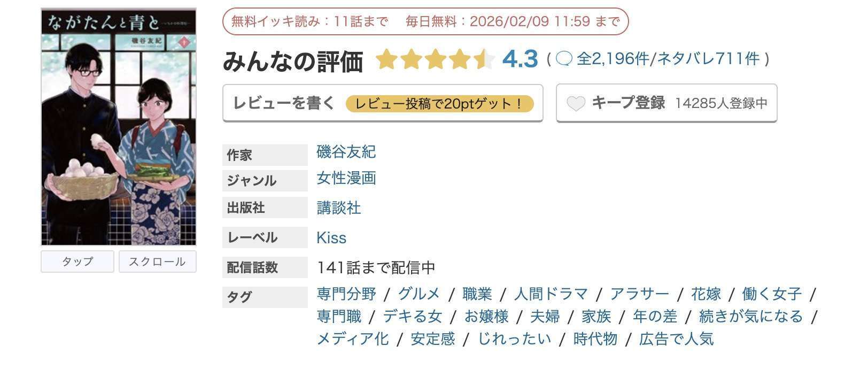Open the レーベル Kiss page
The height and width of the screenshot is (369, 868).
click(x=331, y=237)
